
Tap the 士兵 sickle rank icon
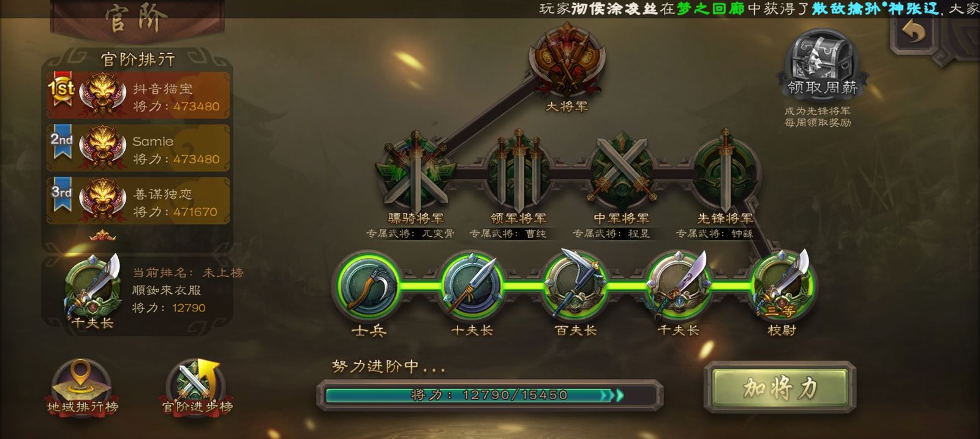pyautogui.click(x=369, y=286)
